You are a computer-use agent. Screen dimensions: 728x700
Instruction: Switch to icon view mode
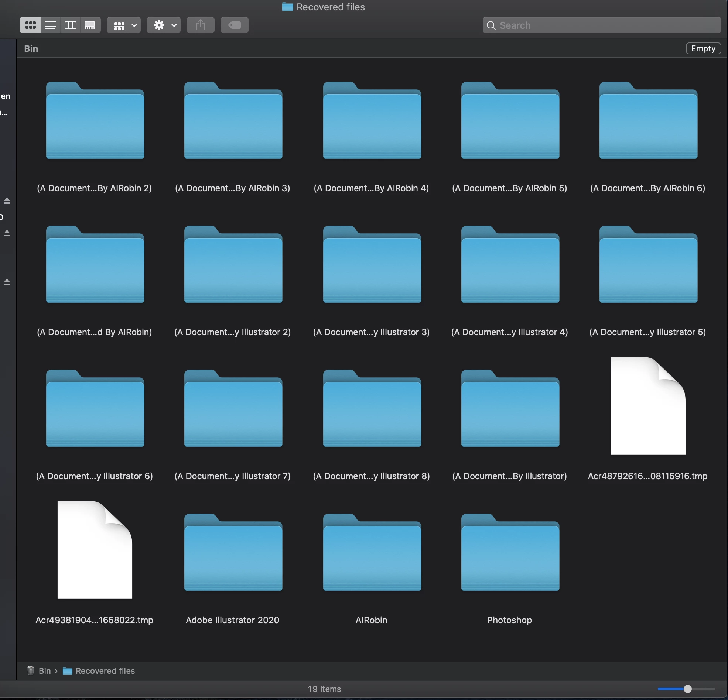tap(30, 25)
